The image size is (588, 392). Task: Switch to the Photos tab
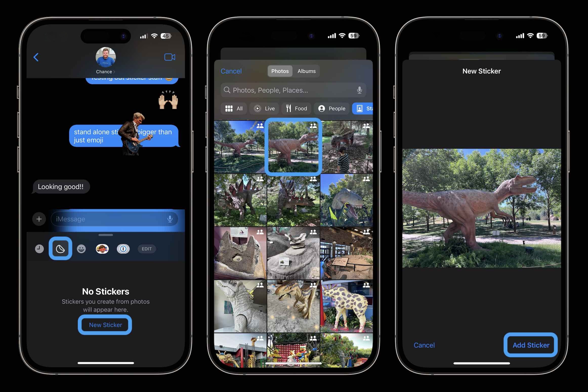[279, 71]
